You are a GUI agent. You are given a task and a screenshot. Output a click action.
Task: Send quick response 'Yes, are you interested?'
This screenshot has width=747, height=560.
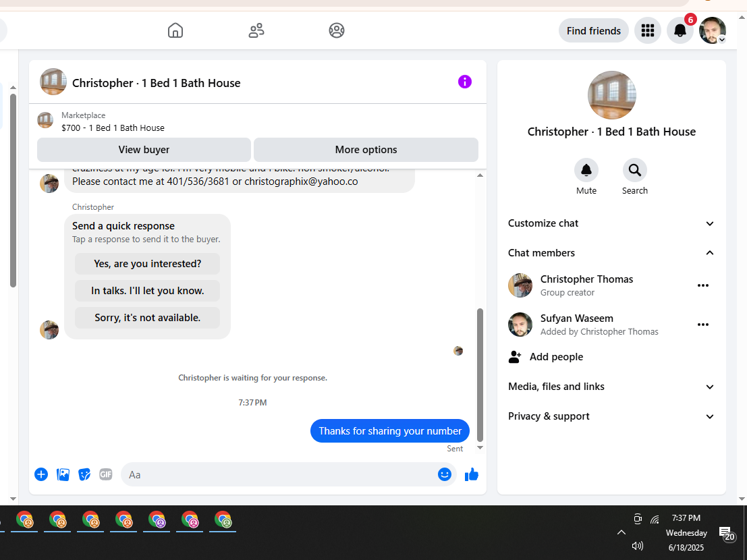coord(147,263)
